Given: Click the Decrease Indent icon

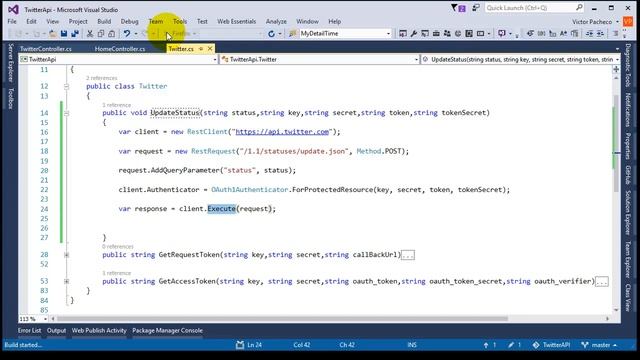Looking at the screenshot, I should click(x=589, y=34).
